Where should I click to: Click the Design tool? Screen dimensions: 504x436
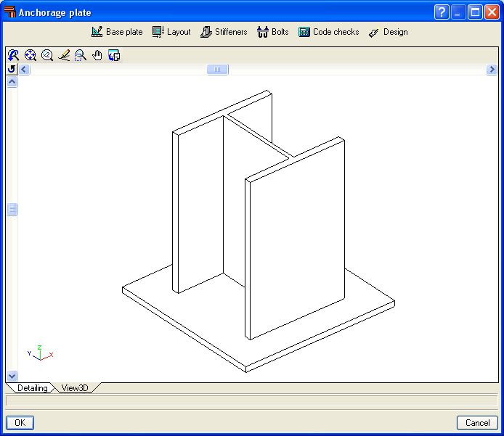point(389,32)
